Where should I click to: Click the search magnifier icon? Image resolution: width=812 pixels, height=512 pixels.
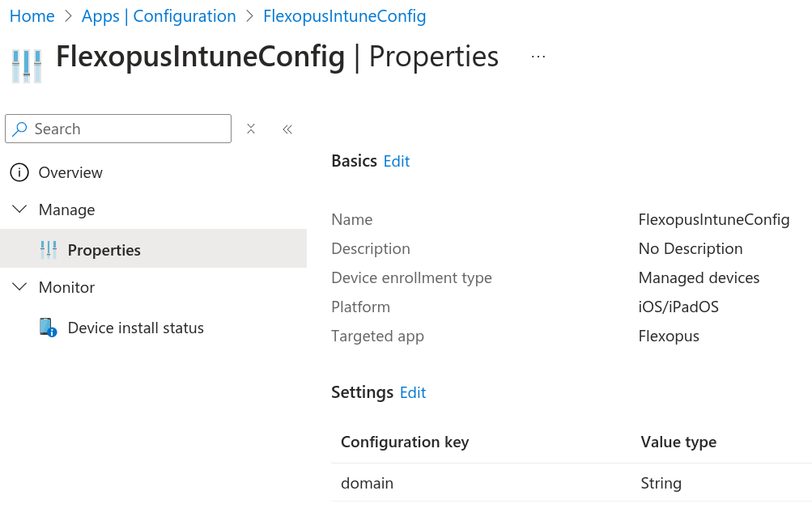(20, 129)
